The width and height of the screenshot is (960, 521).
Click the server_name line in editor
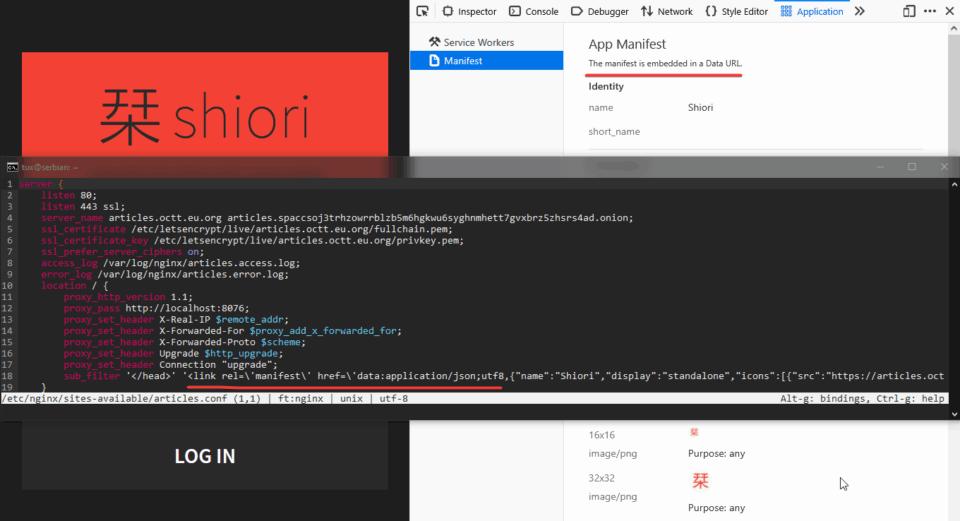[337, 218]
